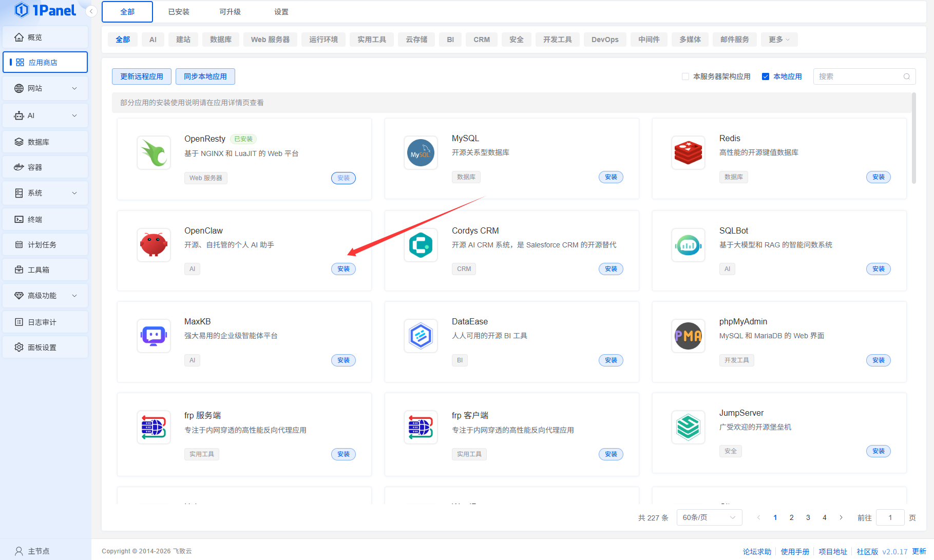Enable the 本服务器架构应用 checkbox
Viewport: 934px width, 560px height.
(685, 76)
